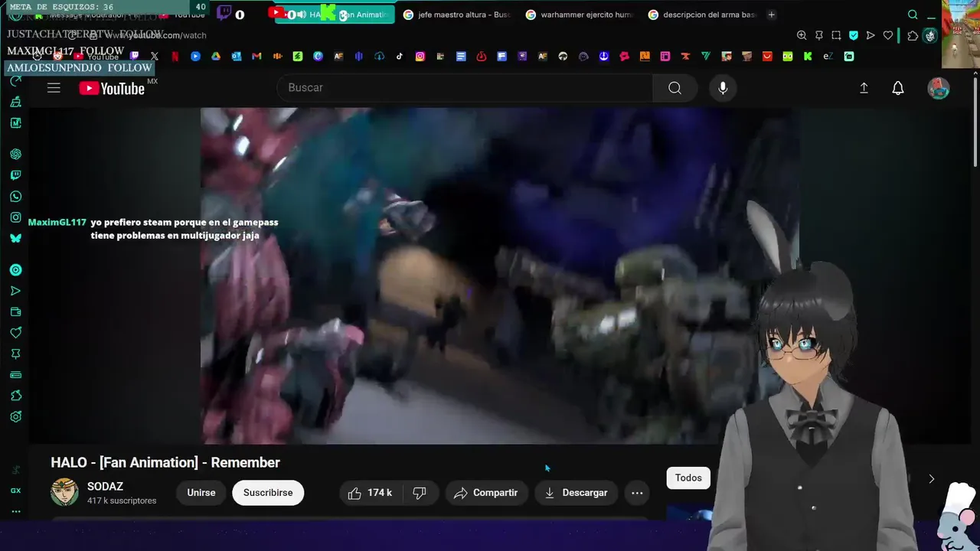
Task: Toggle the ad blocker shield icon
Action: point(854,35)
